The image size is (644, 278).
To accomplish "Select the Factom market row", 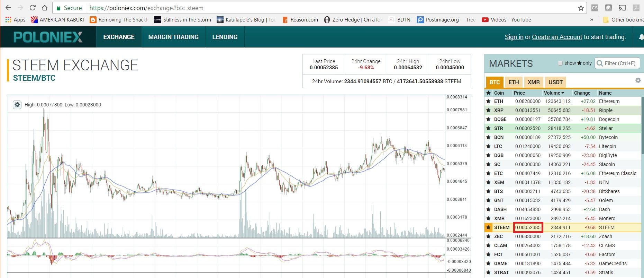I will (x=563, y=254).
